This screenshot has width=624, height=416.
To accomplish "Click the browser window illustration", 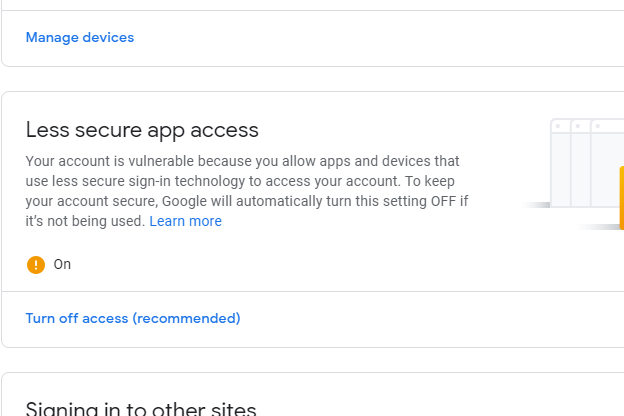I will click(x=587, y=163).
